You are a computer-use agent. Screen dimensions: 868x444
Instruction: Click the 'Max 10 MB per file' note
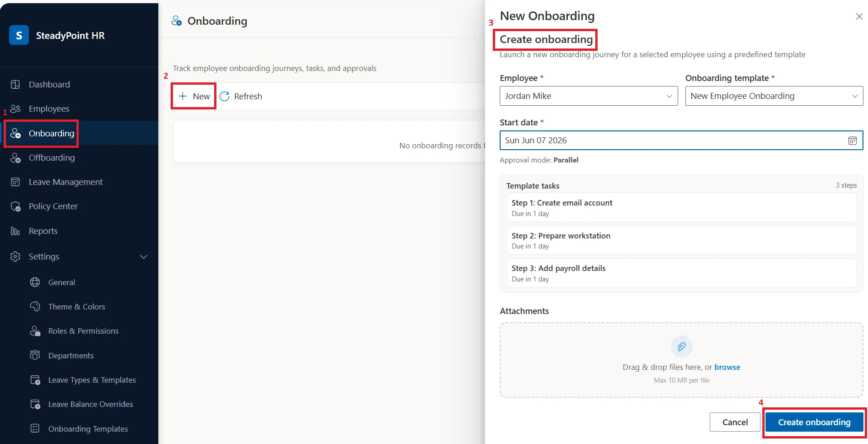pos(681,380)
